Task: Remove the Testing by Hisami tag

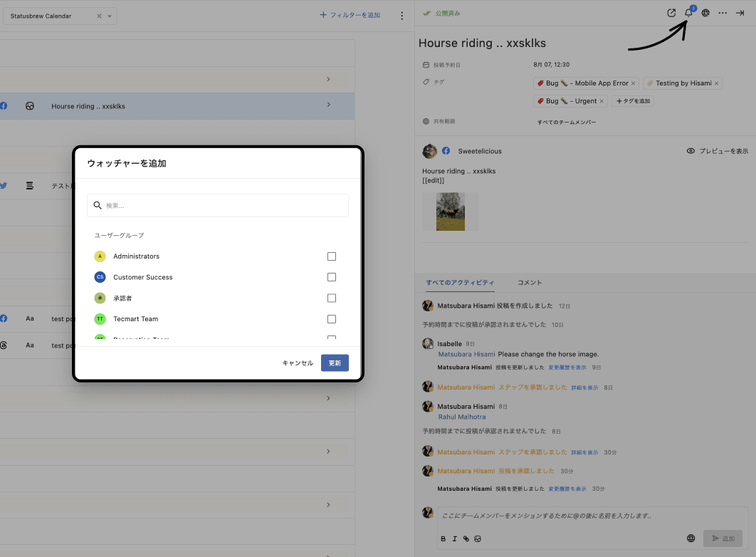Action: (717, 83)
